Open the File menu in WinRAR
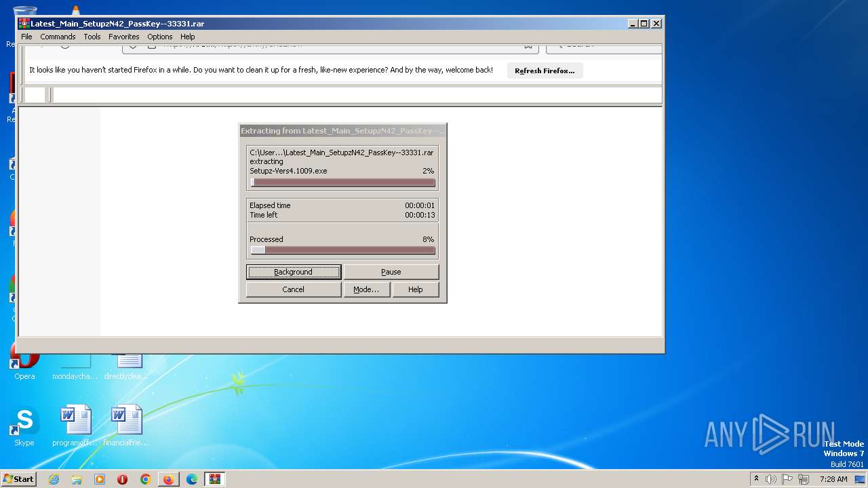This screenshot has height=488, width=868. pyautogui.click(x=26, y=37)
